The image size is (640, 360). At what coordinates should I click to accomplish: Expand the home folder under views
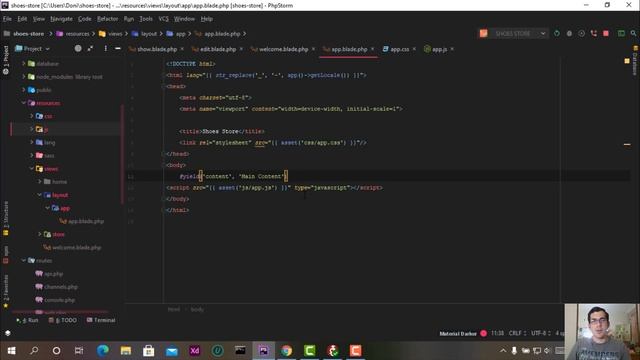(x=40, y=182)
